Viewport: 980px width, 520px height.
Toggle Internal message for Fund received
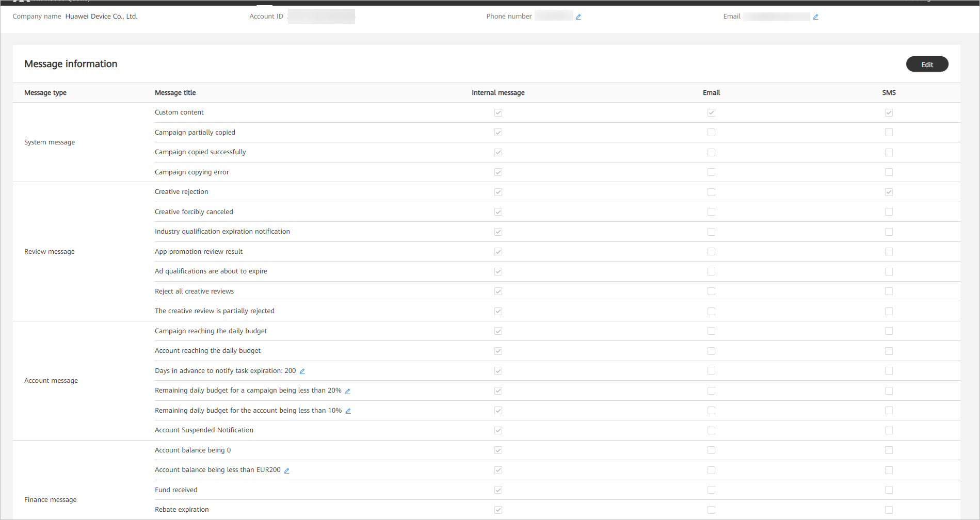[x=498, y=490]
